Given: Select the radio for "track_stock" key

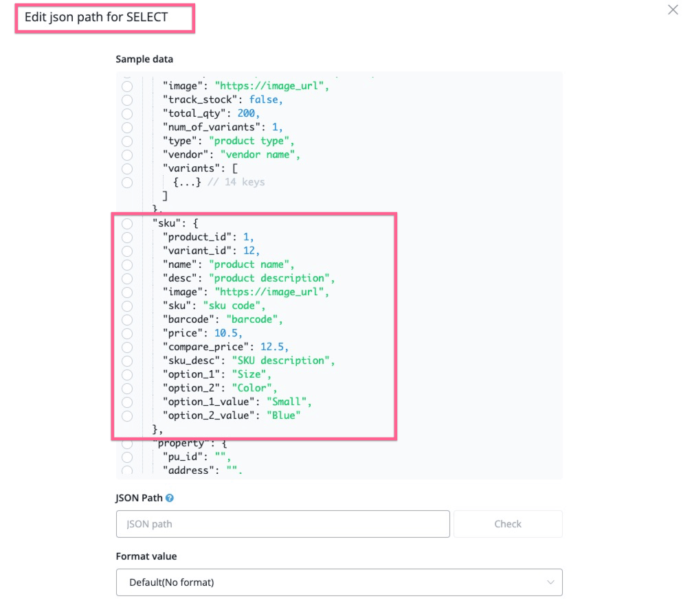Looking at the screenshot, I should click(x=127, y=100).
